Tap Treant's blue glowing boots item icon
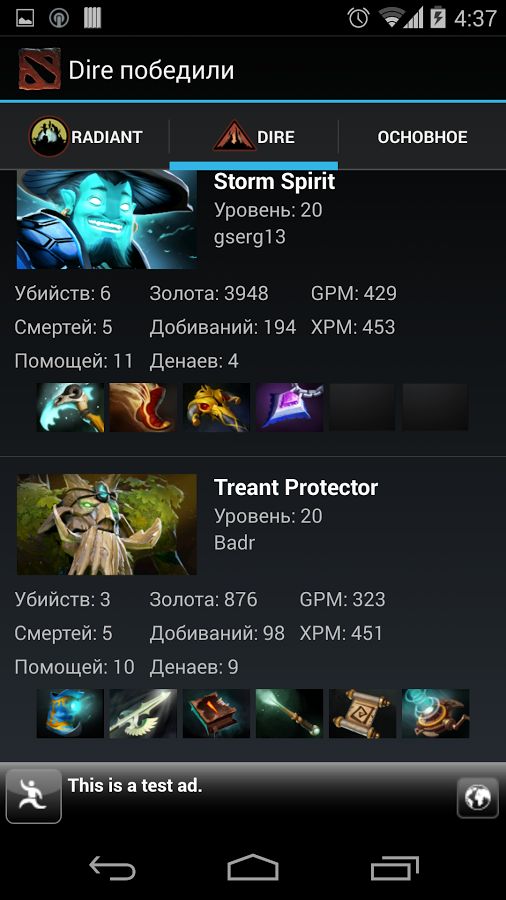The height and width of the screenshot is (900, 506). click(71, 713)
